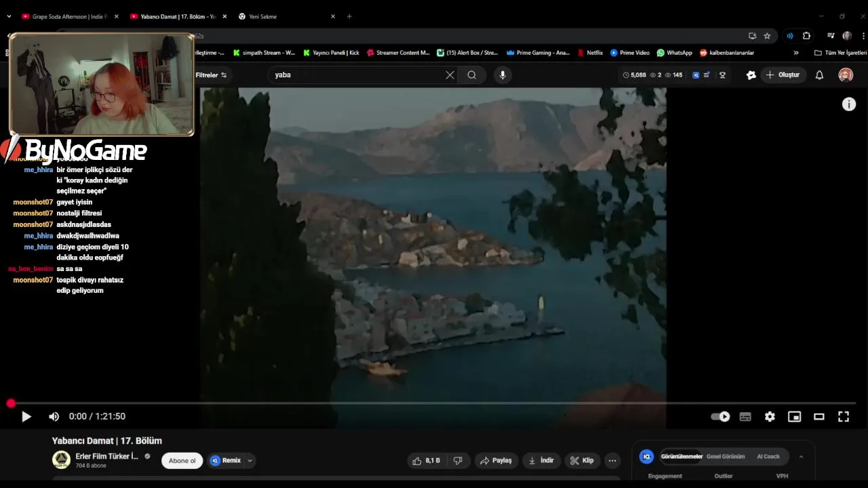Switch to the Grape Soda Afternoon tab
This screenshot has width=868, height=488.
(68, 16)
